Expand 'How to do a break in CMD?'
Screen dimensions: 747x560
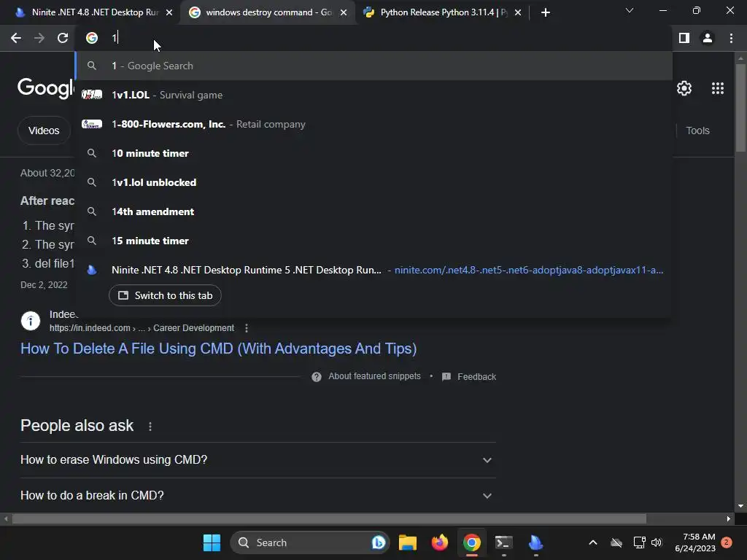(x=258, y=495)
